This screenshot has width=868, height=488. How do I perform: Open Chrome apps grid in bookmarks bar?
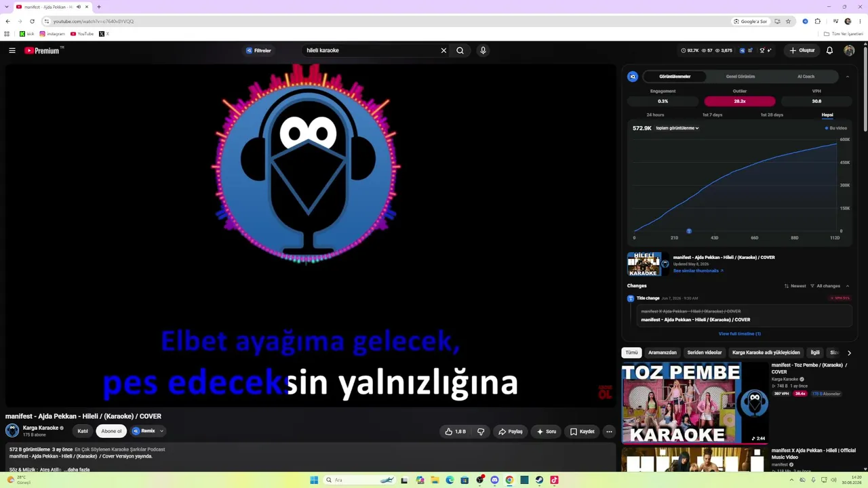pos(7,34)
